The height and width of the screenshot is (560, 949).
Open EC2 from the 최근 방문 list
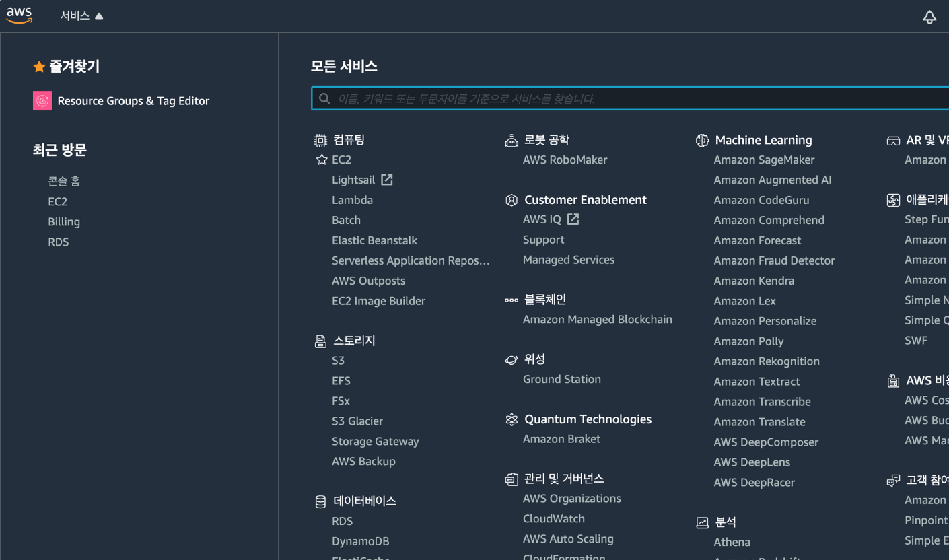tap(57, 201)
